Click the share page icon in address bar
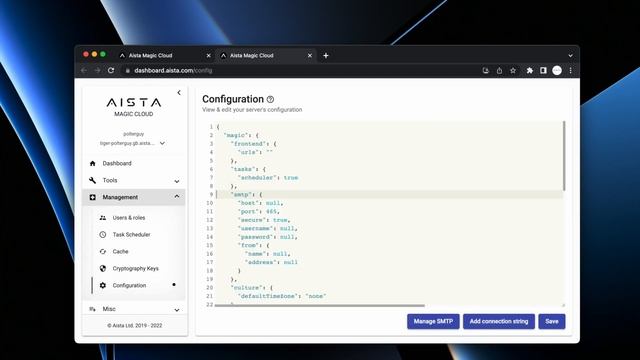The image size is (640, 360). [x=499, y=71]
